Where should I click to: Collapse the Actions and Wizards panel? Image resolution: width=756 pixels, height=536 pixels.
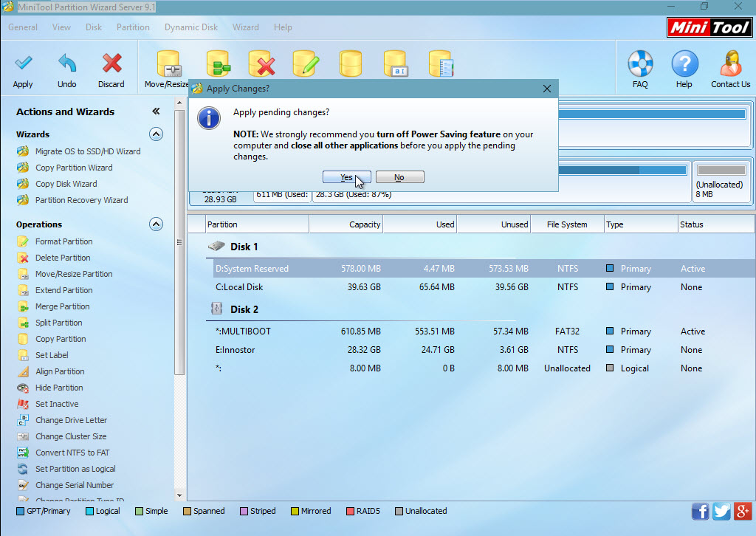point(156,111)
